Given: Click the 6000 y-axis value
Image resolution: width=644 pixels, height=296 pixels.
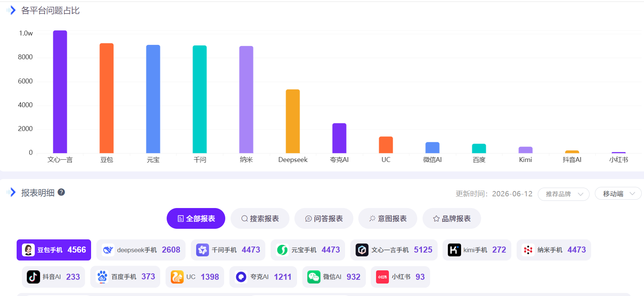Looking at the screenshot, I should pyautogui.click(x=25, y=81).
